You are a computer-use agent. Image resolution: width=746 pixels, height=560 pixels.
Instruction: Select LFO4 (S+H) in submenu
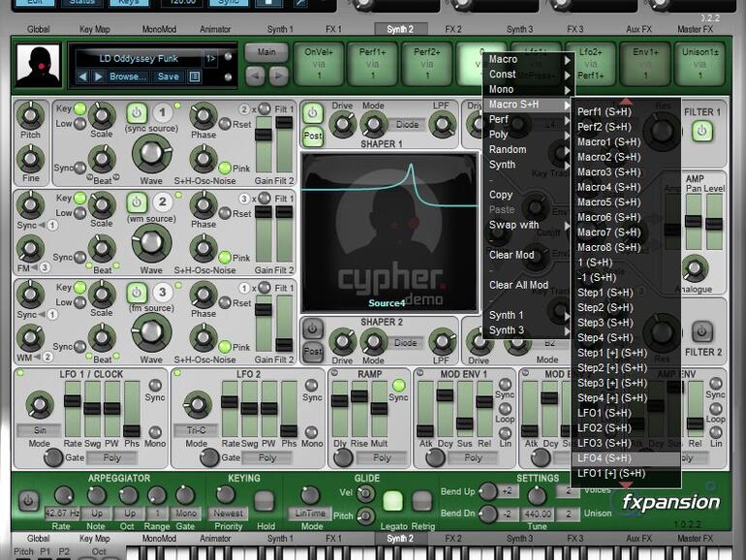pos(626,458)
